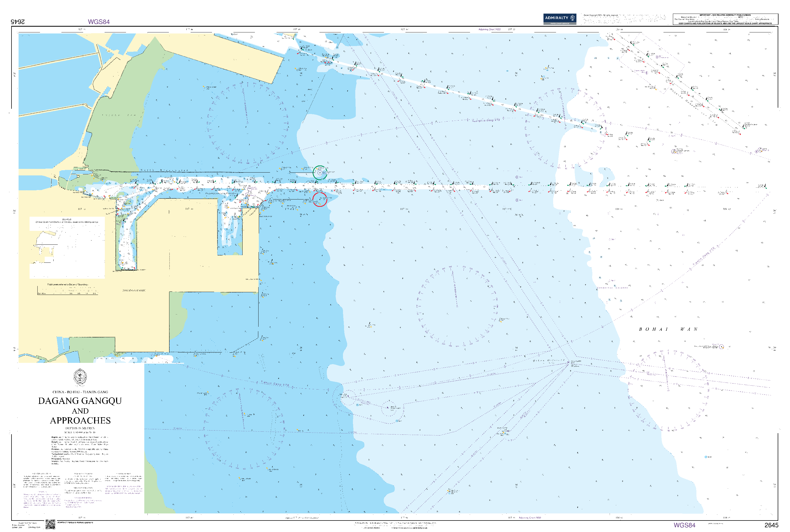Click chart number 2645 at bottom right
The image size is (790, 532).
[771, 525]
